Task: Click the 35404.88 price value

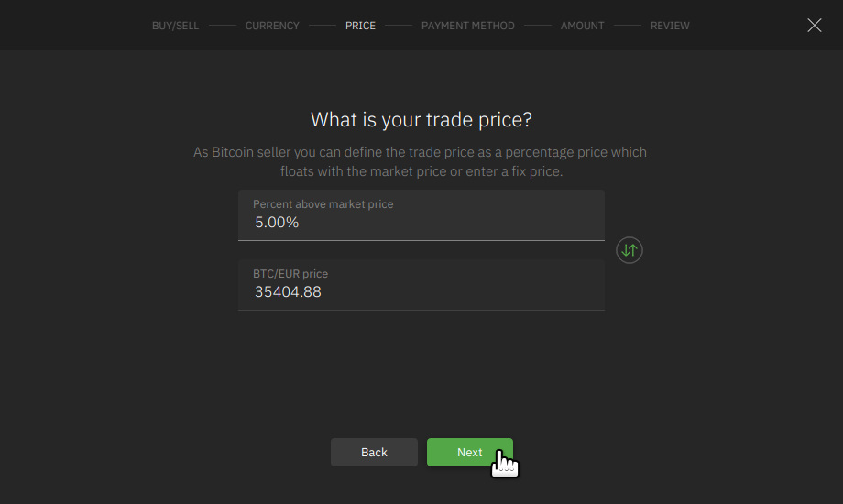Action: click(288, 292)
